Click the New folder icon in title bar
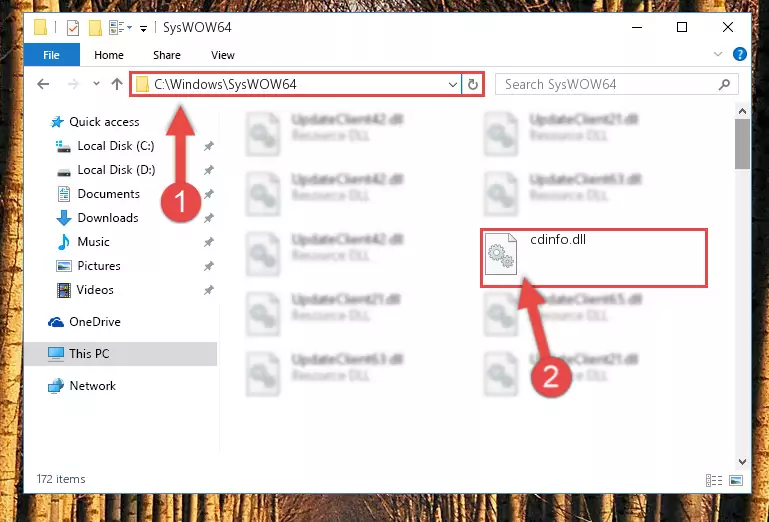The image size is (769, 522). tap(95, 27)
